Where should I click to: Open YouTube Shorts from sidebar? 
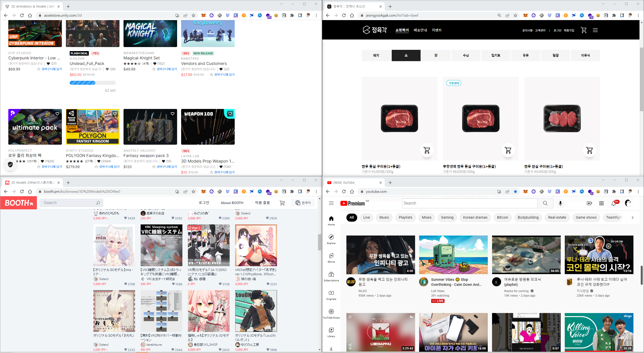[x=331, y=258]
